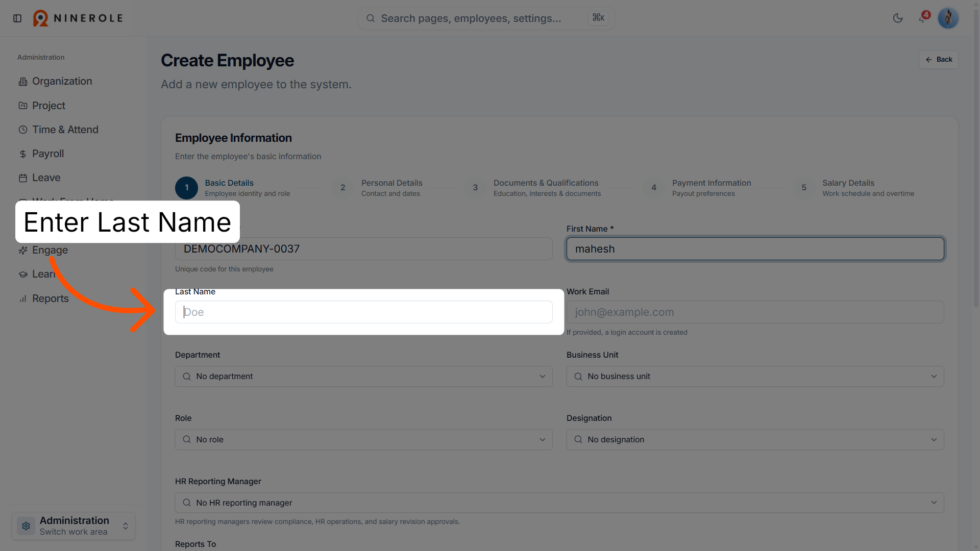Select step 1 Basic Details
This screenshot has width=980, height=551.
pos(233,188)
